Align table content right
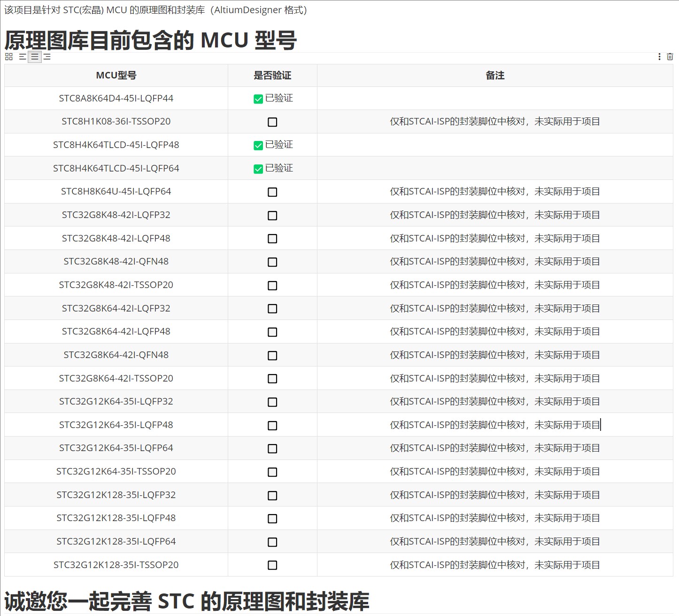679x616 pixels. click(47, 57)
